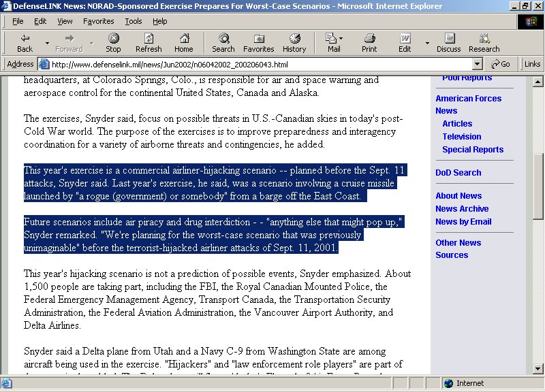
Task: Click the status bar page icon
Action: click(x=7, y=383)
